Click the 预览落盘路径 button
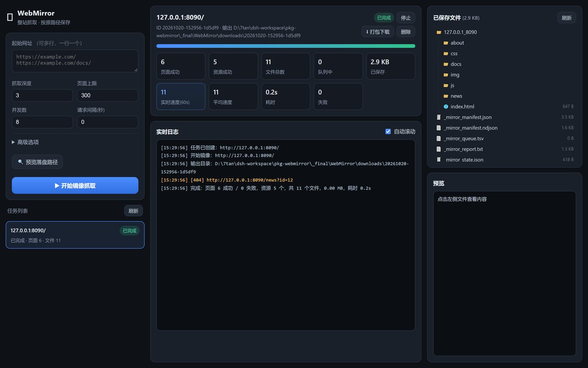This screenshot has height=368, width=588. [x=37, y=162]
